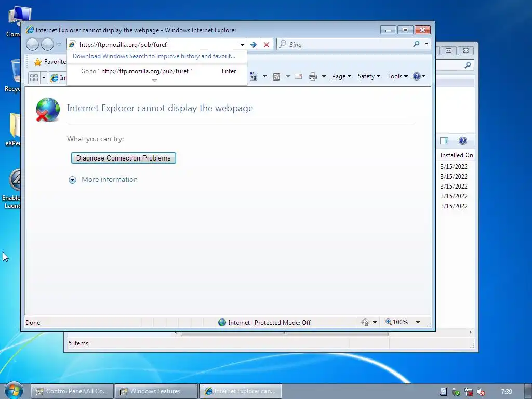
Task: Click Internet Explorer taskbar button
Action: click(x=240, y=391)
